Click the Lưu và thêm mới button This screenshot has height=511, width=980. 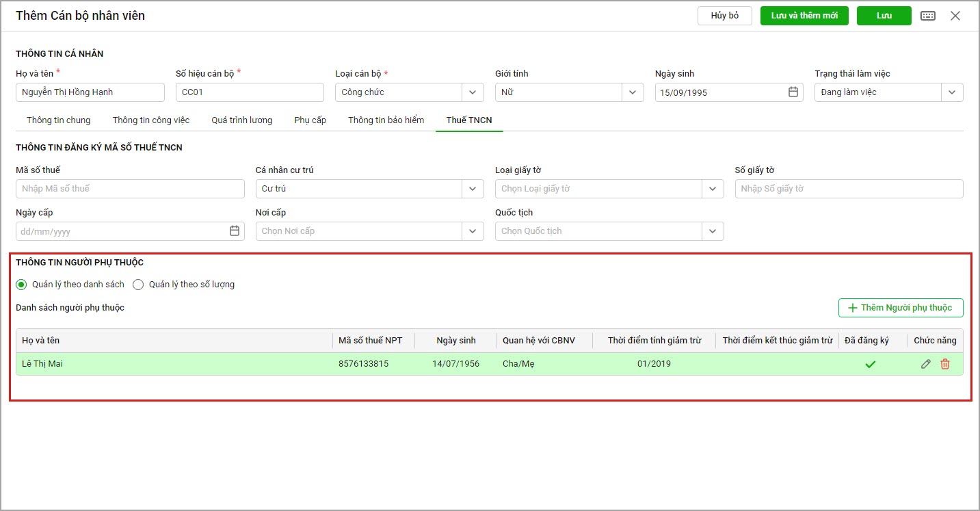point(804,16)
